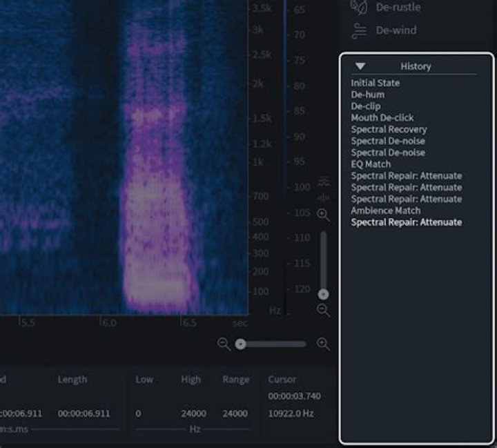Screen dimensions: 497x448
Task: Select the last Spectral Repair: Attenuate entry
Action: click(x=406, y=222)
